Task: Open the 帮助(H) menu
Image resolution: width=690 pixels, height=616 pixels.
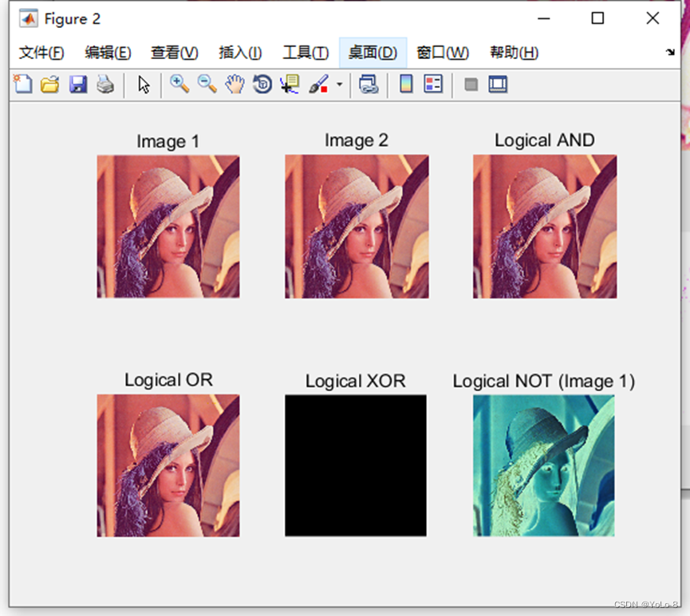Action: (514, 53)
